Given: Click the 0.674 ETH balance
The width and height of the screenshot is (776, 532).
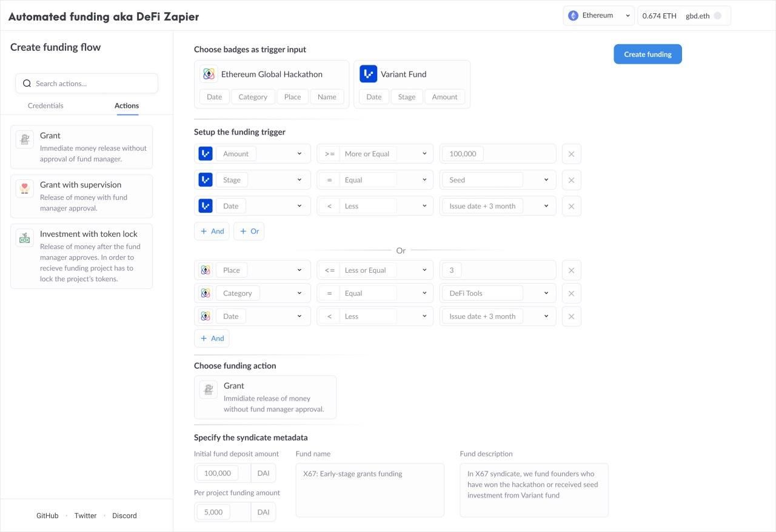Looking at the screenshot, I should pyautogui.click(x=659, y=16).
